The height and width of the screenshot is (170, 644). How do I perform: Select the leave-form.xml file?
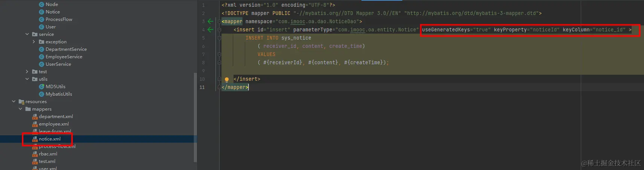tap(55, 132)
